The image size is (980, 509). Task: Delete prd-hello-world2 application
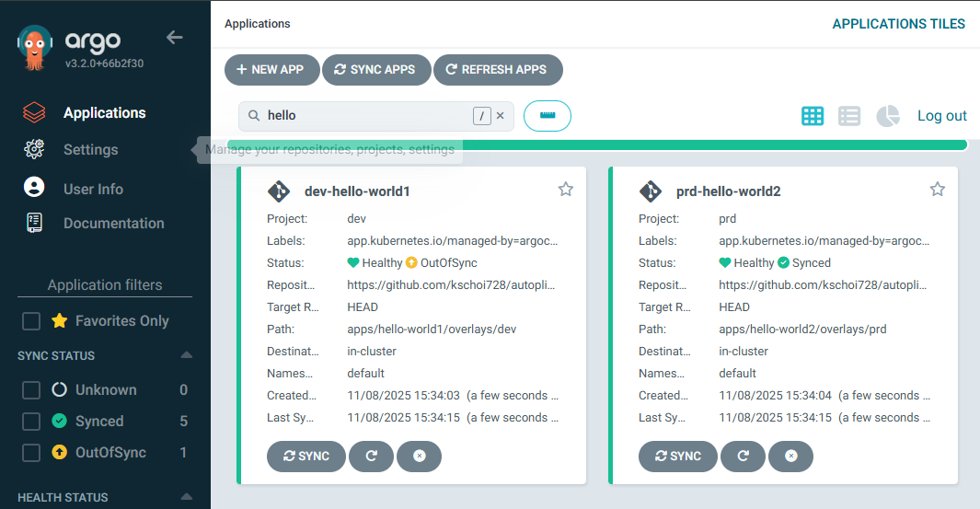coord(791,457)
